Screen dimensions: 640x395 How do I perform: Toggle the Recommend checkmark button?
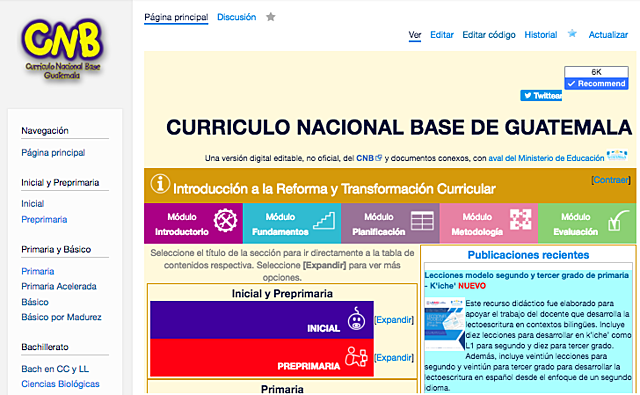coord(596,84)
